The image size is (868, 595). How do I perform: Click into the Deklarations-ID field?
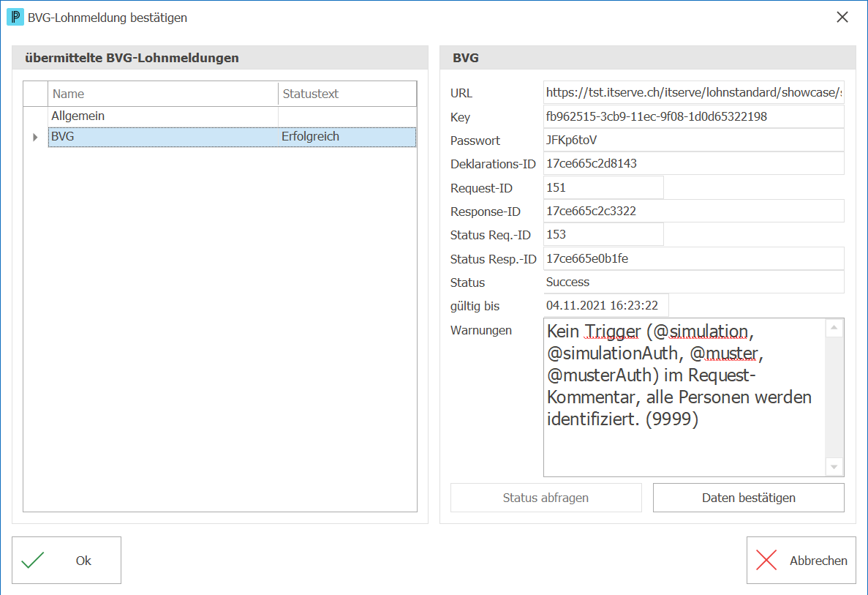694,163
